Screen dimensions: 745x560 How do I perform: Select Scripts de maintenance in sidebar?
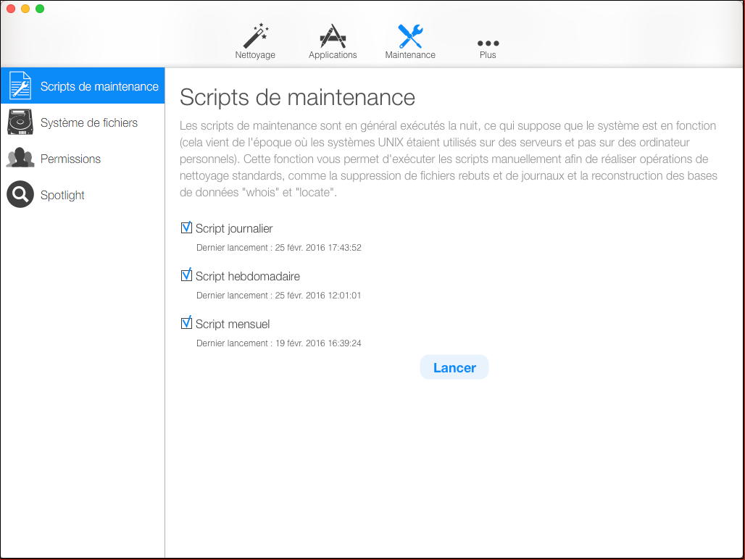tap(83, 85)
